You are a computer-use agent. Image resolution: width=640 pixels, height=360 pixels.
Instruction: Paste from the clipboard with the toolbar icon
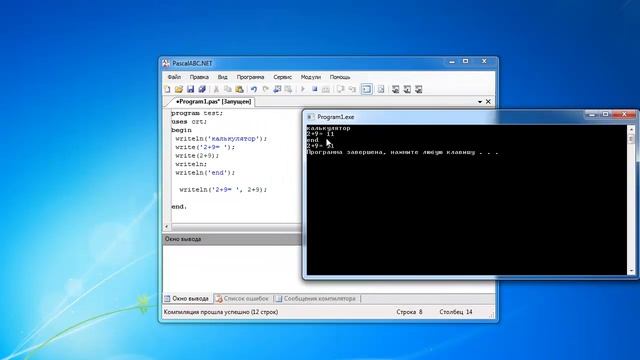tap(240, 89)
